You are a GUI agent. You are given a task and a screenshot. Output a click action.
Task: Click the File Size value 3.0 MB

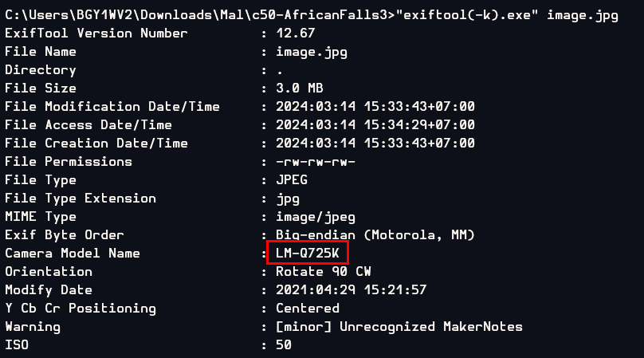pos(300,89)
